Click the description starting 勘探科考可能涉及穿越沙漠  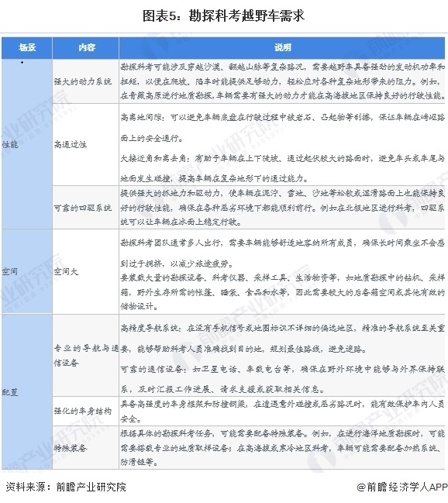[282, 81]
